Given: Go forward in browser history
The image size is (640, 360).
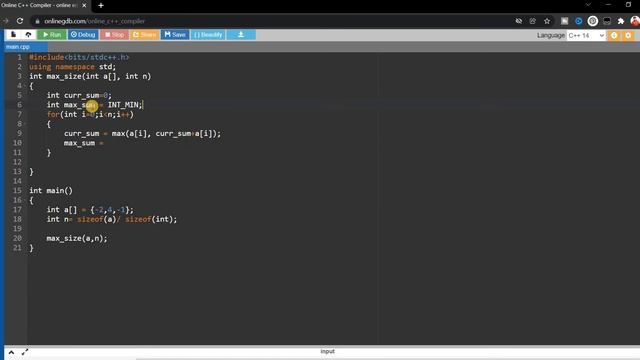Looking at the screenshot, I should [x=5, y=21].
